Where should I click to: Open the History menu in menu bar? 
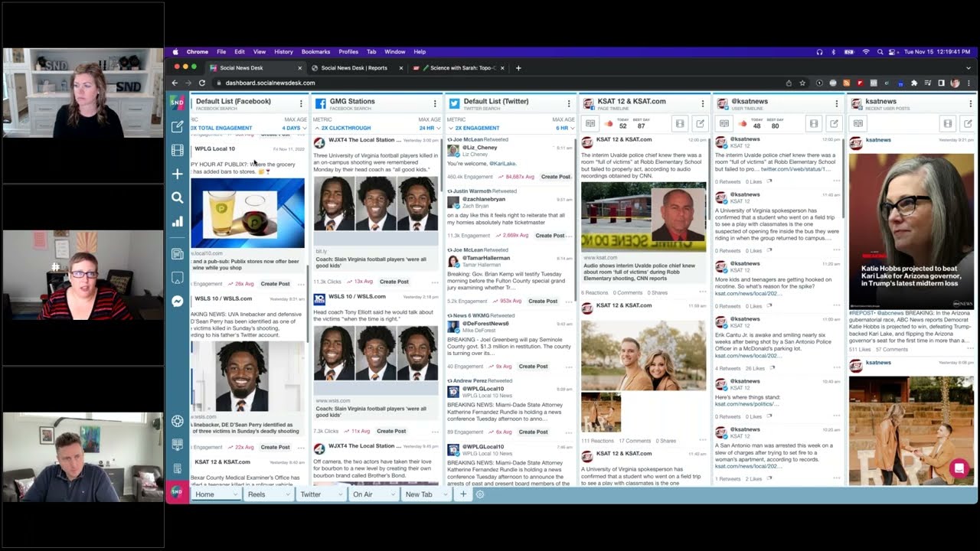click(283, 52)
